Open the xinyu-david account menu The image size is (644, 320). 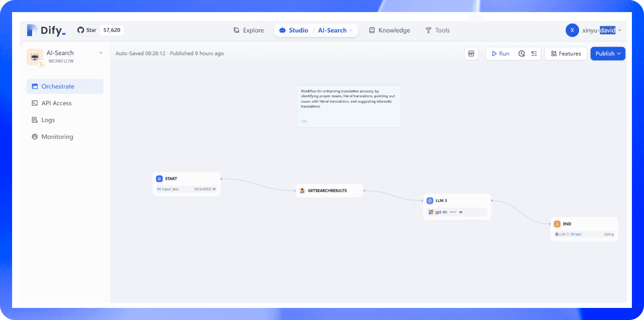click(593, 30)
